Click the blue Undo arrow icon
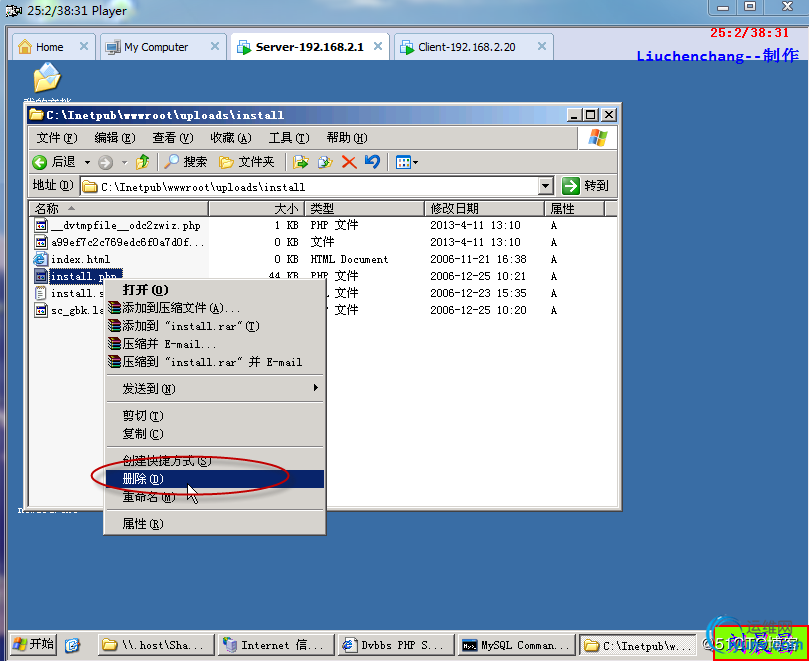The image size is (809, 661). 372,162
